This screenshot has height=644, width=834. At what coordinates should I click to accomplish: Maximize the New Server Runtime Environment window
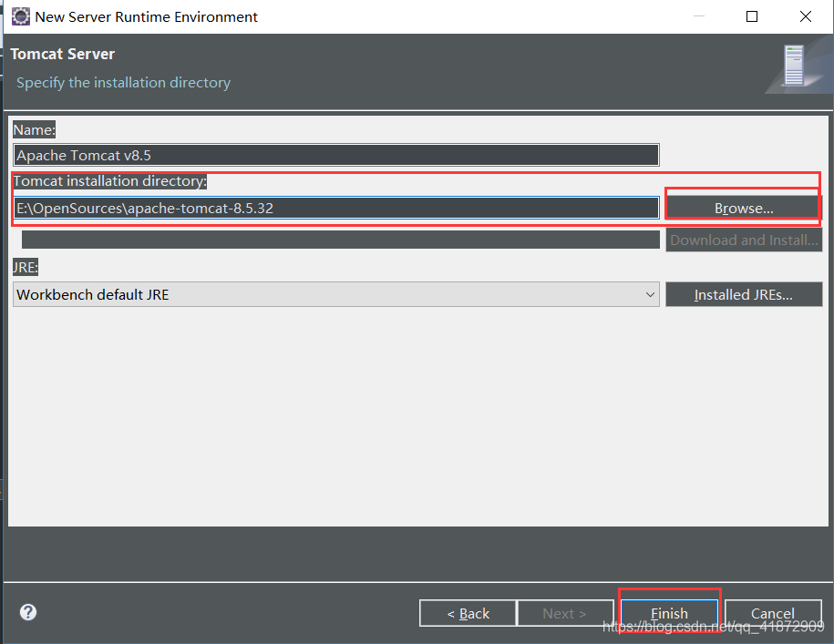(752, 16)
